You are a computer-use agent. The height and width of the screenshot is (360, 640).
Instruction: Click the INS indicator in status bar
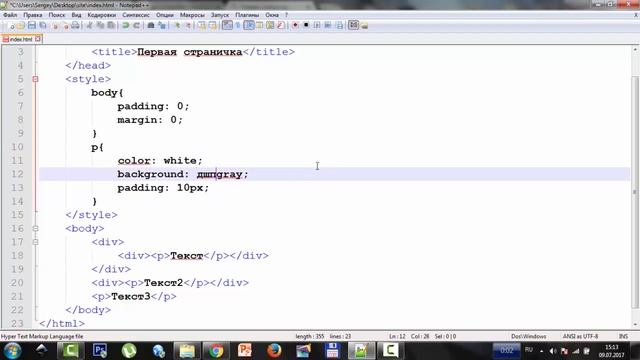click(x=623, y=337)
